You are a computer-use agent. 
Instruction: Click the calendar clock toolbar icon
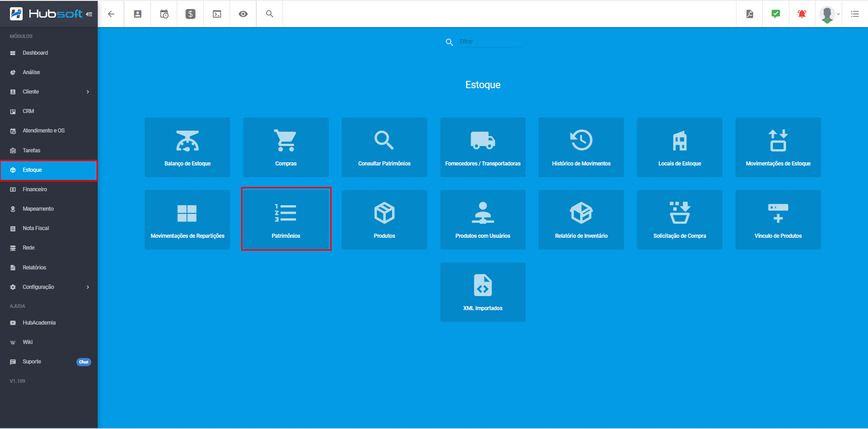[164, 14]
